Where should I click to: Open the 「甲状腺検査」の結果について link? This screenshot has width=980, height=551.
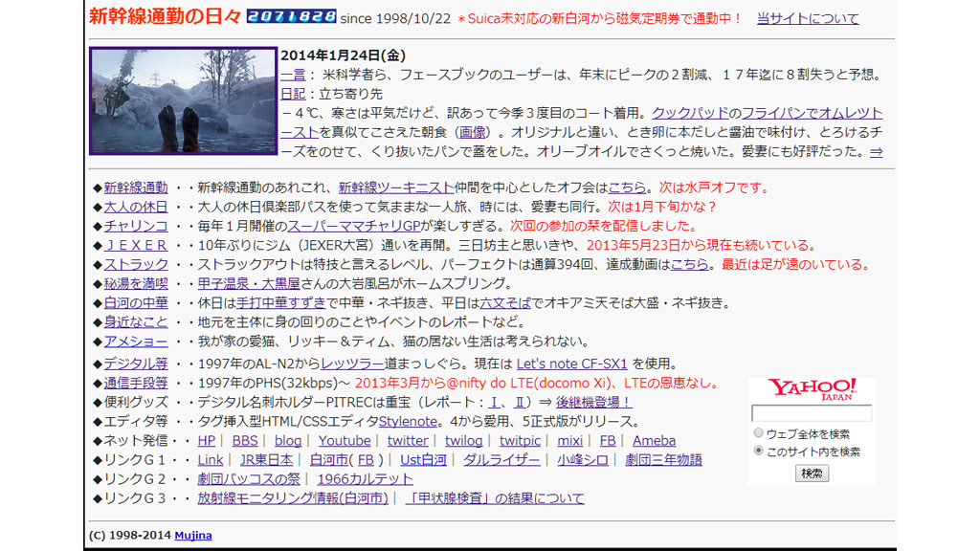point(495,498)
